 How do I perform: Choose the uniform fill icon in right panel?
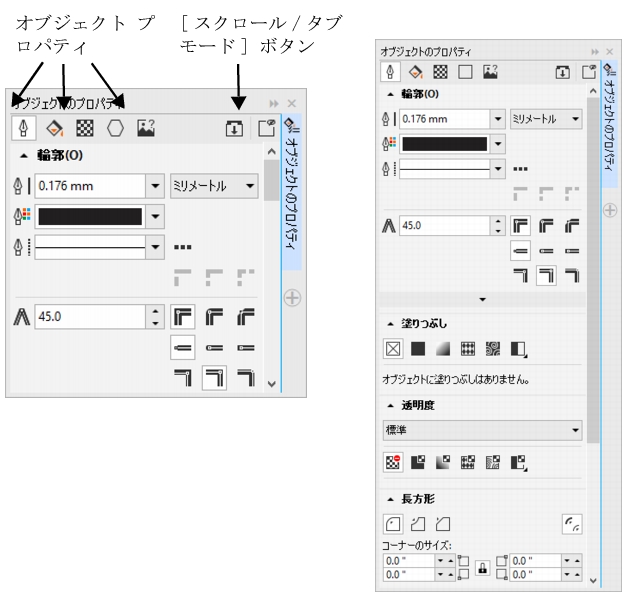pos(417,350)
